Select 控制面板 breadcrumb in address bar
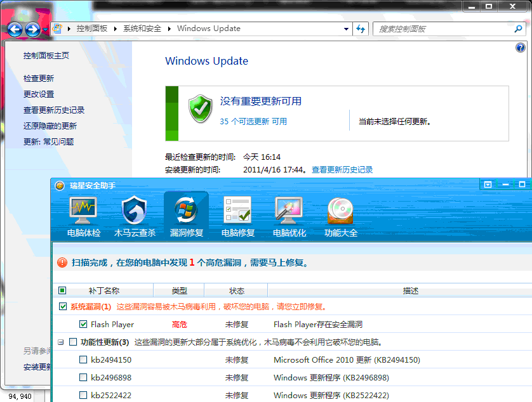The image size is (532, 402). click(x=92, y=29)
